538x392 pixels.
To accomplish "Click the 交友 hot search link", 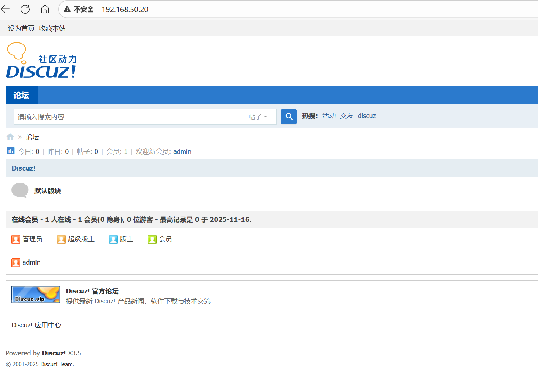I will 347,116.
